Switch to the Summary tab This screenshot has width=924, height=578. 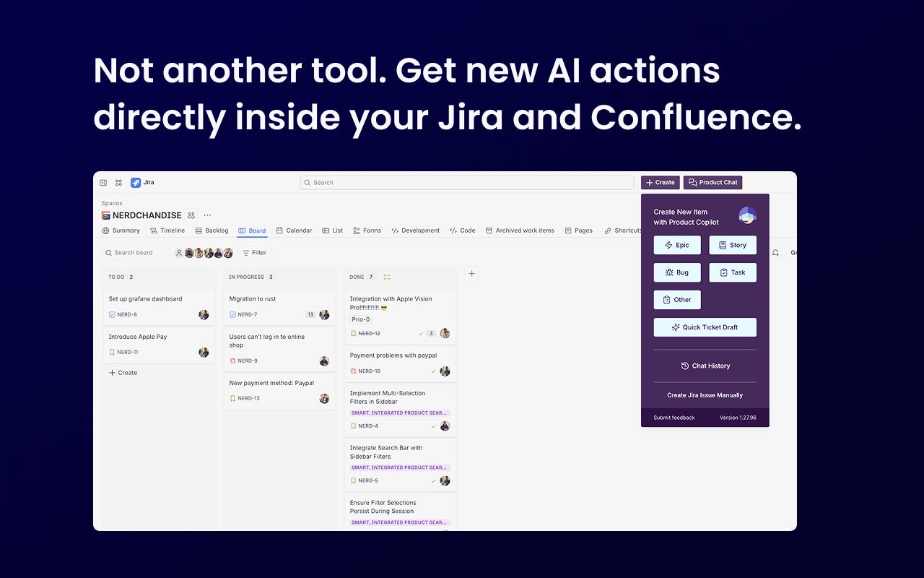point(121,230)
